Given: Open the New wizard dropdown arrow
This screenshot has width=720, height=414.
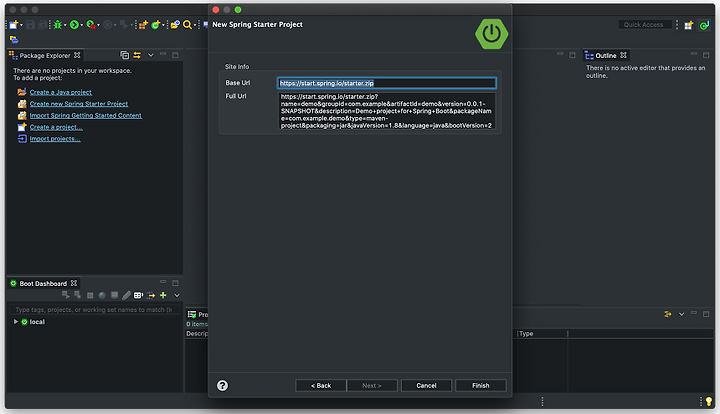Looking at the screenshot, I should pos(21,25).
